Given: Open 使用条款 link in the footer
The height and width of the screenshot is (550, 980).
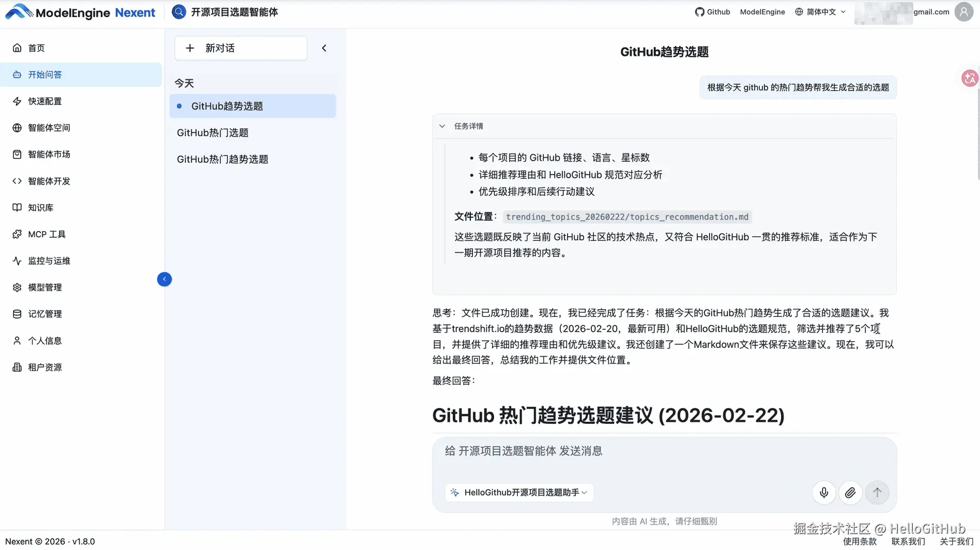Looking at the screenshot, I should tap(860, 541).
